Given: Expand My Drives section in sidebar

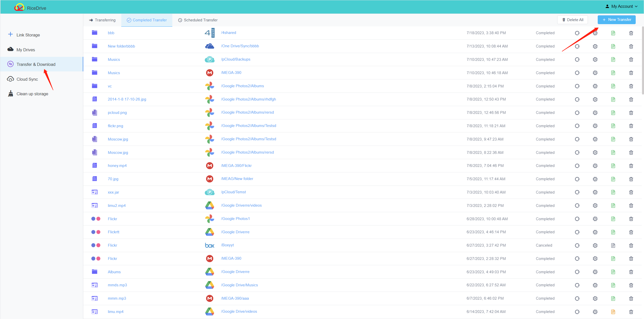Looking at the screenshot, I should click(x=25, y=49).
